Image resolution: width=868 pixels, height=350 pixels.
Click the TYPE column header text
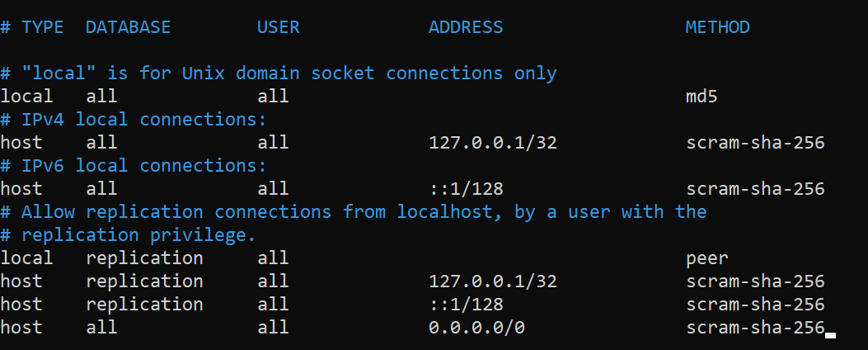coord(42,27)
